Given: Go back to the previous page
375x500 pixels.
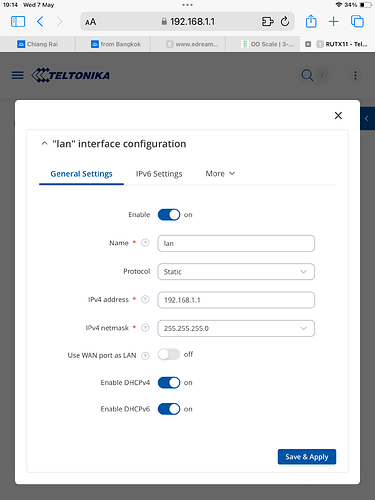Looking at the screenshot, I should click(40, 22).
